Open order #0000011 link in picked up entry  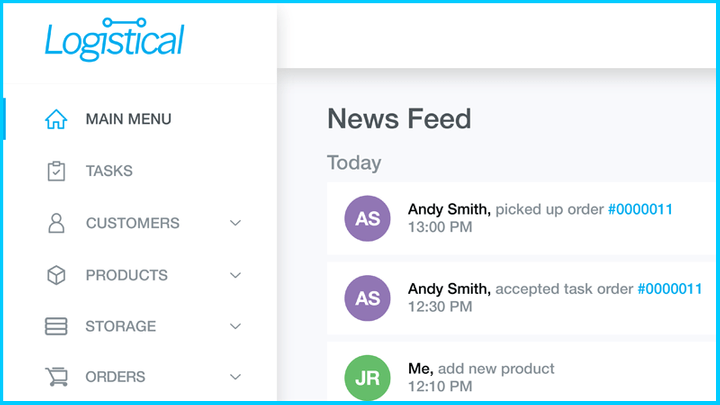[x=640, y=209]
